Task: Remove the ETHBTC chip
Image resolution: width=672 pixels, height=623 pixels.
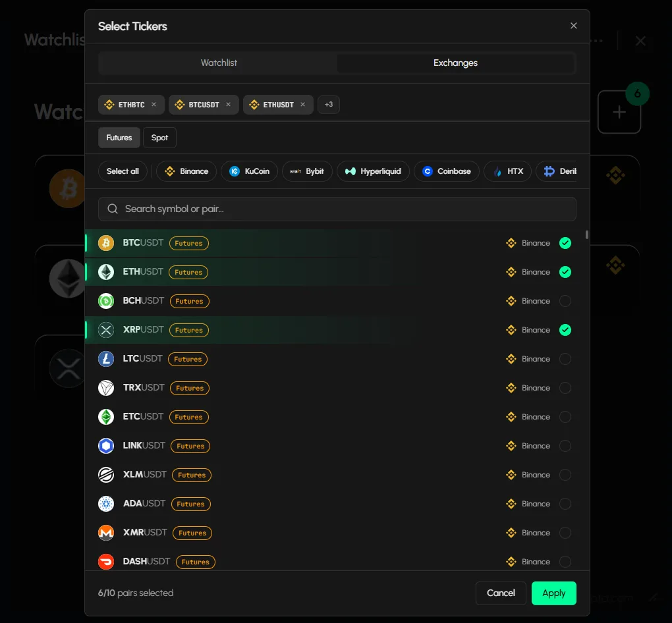Action: pos(154,105)
